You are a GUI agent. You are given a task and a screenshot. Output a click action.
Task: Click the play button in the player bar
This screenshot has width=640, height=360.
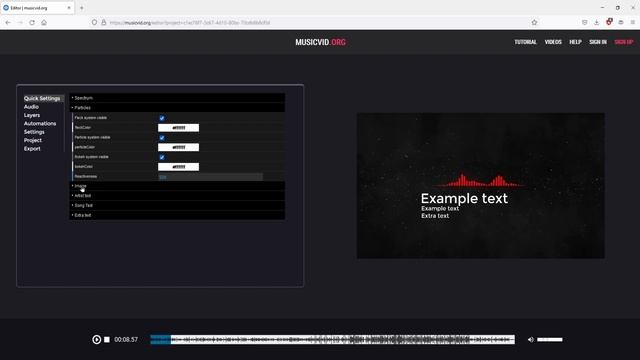coord(96,340)
